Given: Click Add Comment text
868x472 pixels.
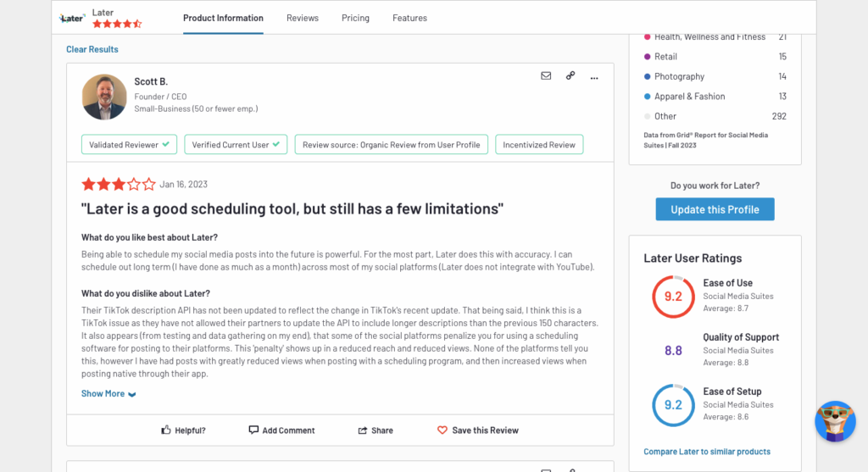Looking at the screenshot, I should (288, 430).
